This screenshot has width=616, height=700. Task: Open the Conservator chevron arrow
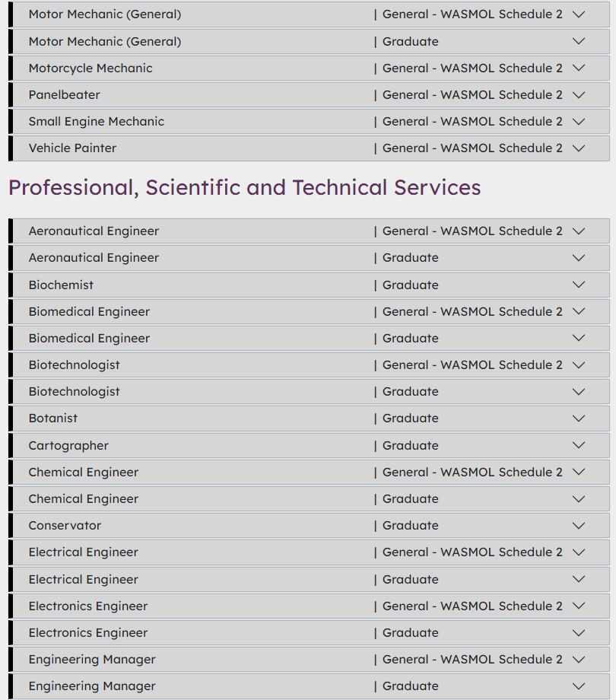[579, 526]
